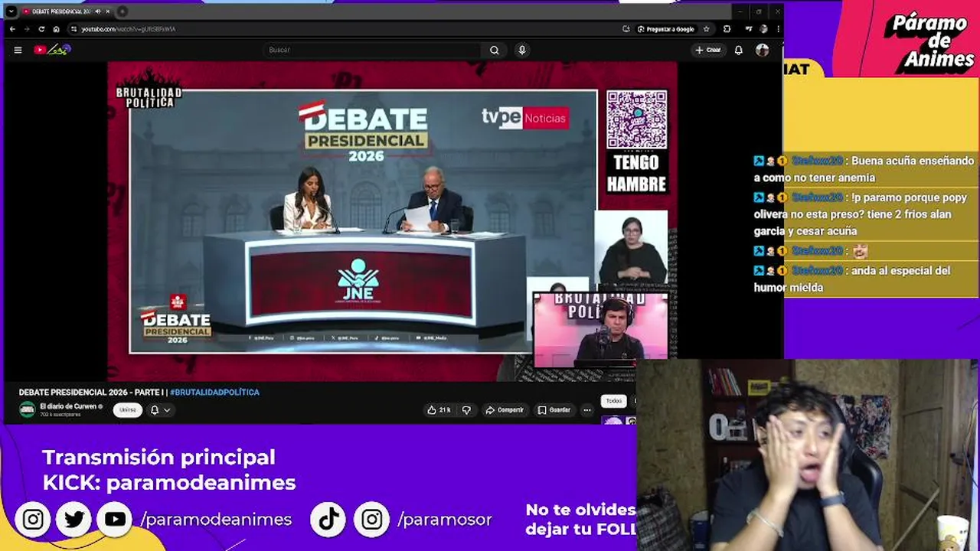Go forward with browser forward arrow
This screenshot has height=551, width=980.
[27, 29]
